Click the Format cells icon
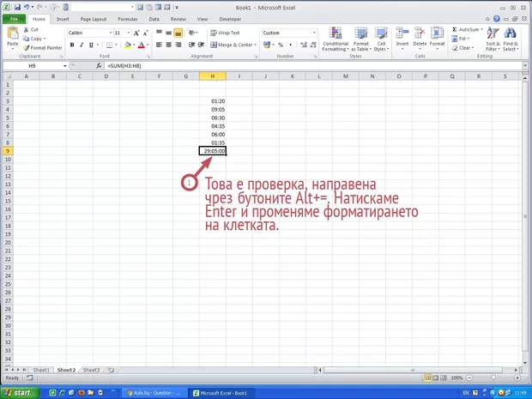The height and width of the screenshot is (399, 532). [x=437, y=34]
